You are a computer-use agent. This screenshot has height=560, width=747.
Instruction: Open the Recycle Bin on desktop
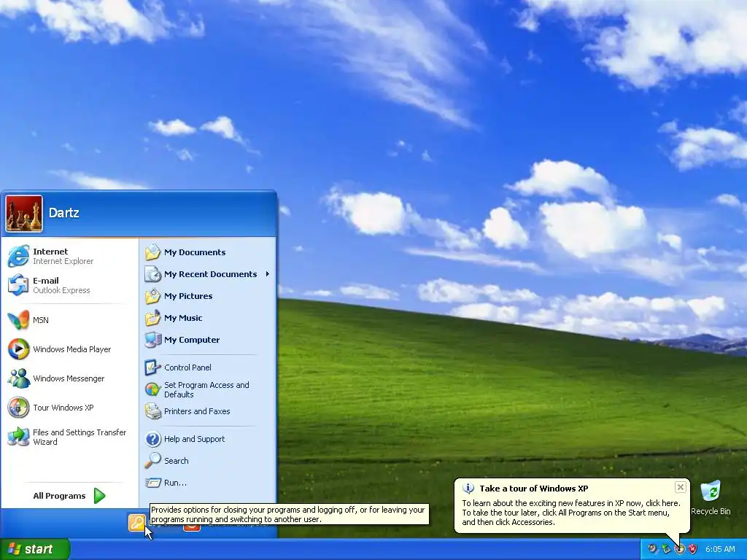coord(711,498)
